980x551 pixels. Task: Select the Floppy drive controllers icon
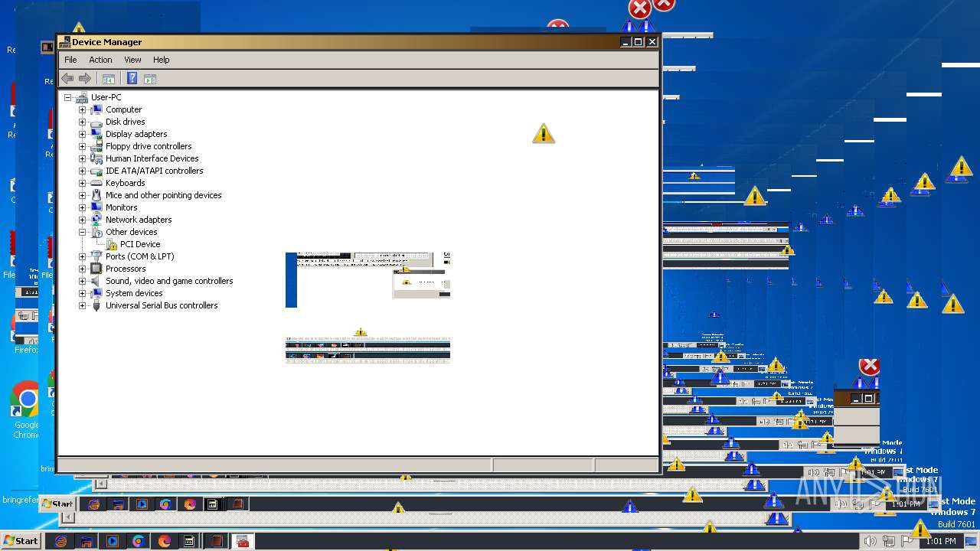(x=96, y=146)
